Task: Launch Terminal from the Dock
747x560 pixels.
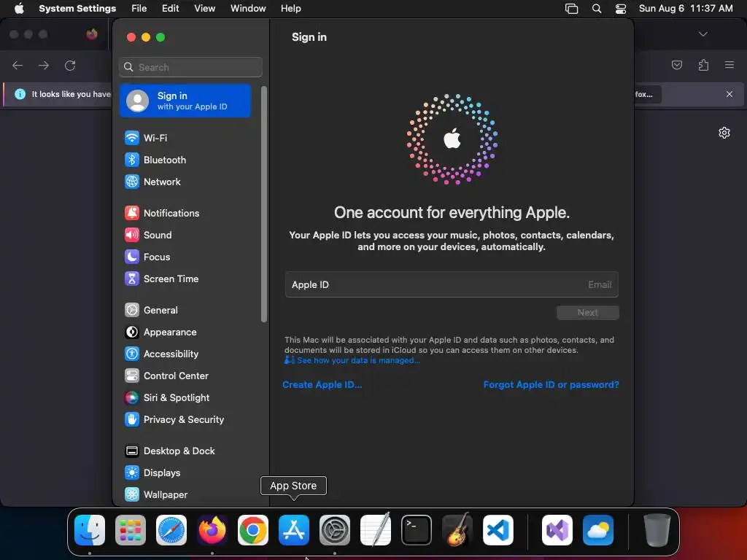Action: [417, 530]
